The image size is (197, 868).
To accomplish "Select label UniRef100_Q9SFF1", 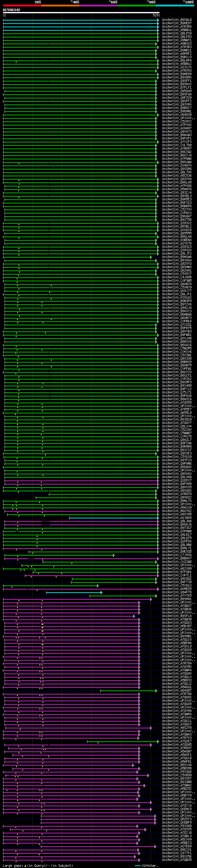I will click(x=177, y=81).
